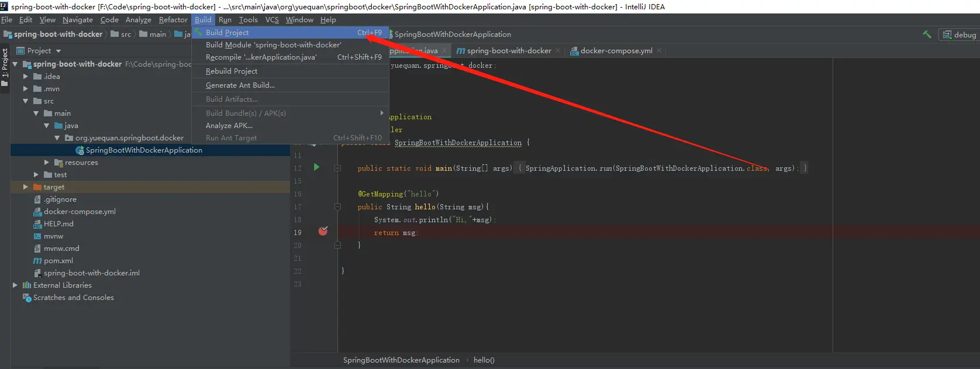980x369 pixels.
Task: Choose Recompile '...kerApplication.java'
Action: click(290, 57)
